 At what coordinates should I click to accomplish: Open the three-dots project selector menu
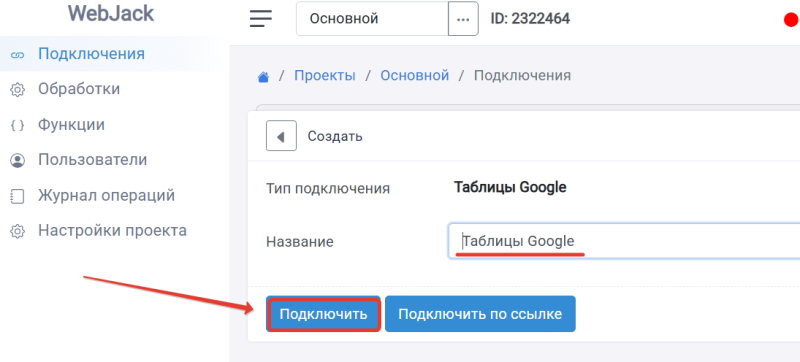[463, 19]
